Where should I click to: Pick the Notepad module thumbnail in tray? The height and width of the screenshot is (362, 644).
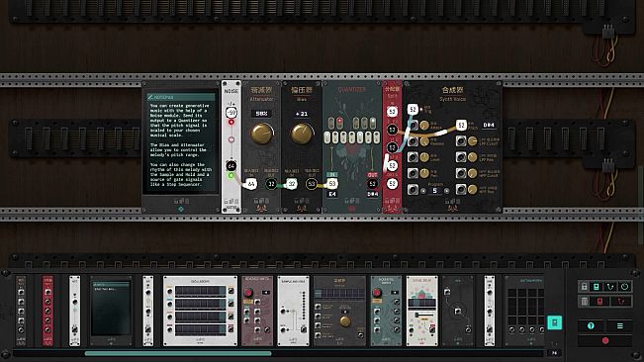coord(111,312)
